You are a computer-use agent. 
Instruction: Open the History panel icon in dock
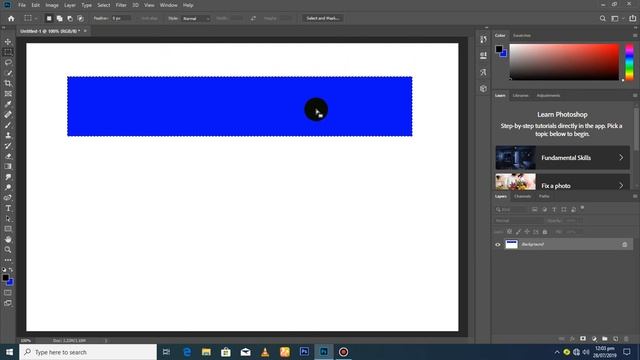[x=483, y=39]
